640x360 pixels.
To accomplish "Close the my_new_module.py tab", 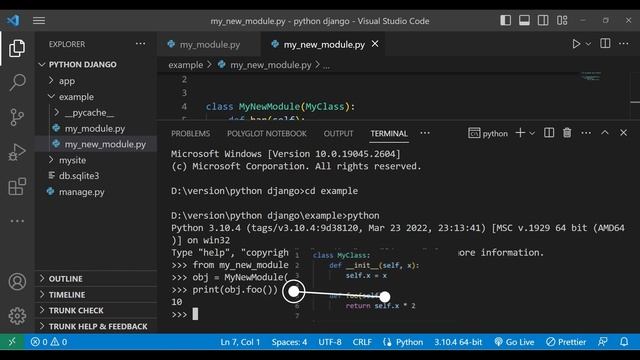I will [375, 44].
